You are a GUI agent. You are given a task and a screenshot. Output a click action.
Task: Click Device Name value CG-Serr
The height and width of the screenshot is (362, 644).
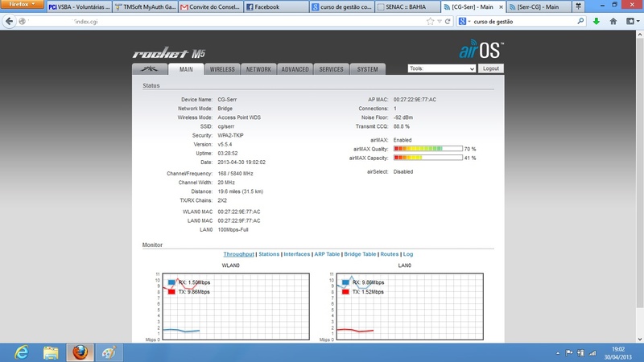pyautogui.click(x=227, y=99)
